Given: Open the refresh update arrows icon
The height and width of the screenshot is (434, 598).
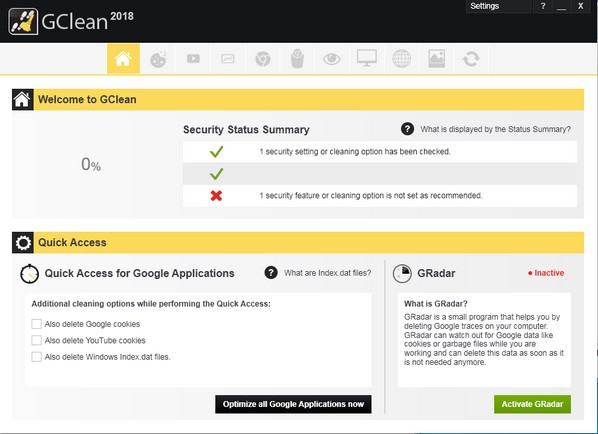Looking at the screenshot, I should (x=471, y=59).
